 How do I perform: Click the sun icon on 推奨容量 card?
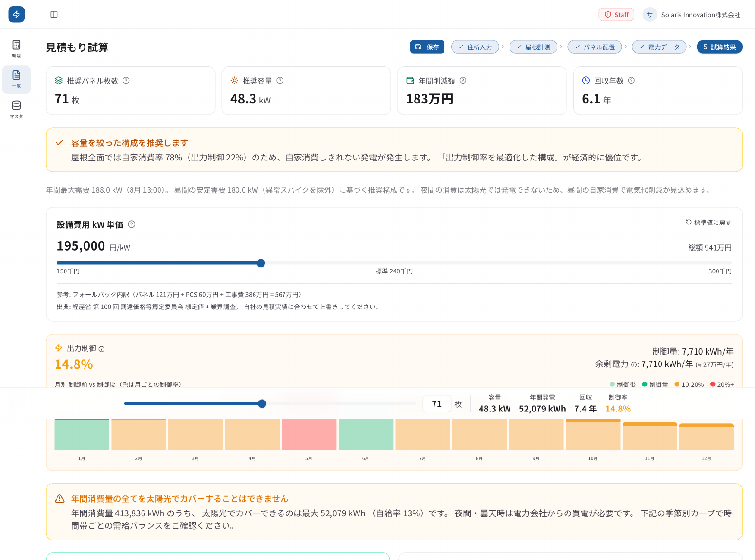tap(235, 81)
